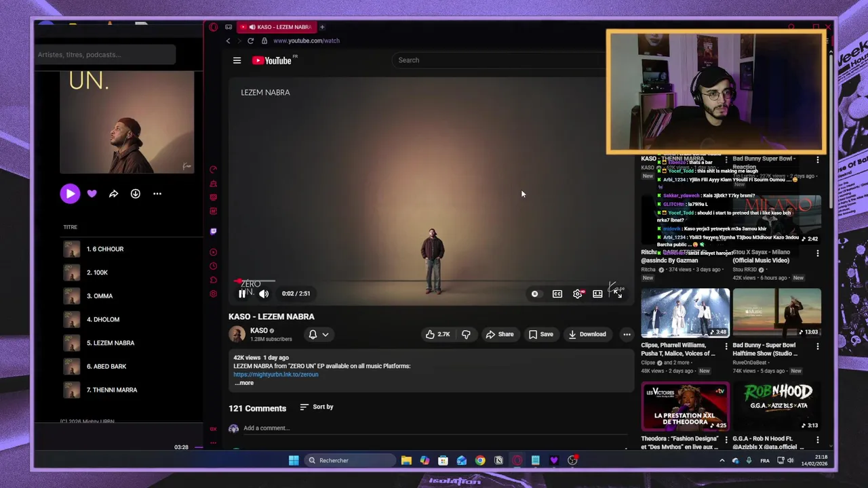
Task: Open options for Clipse, Pharrell Williams video
Action: 726,346
